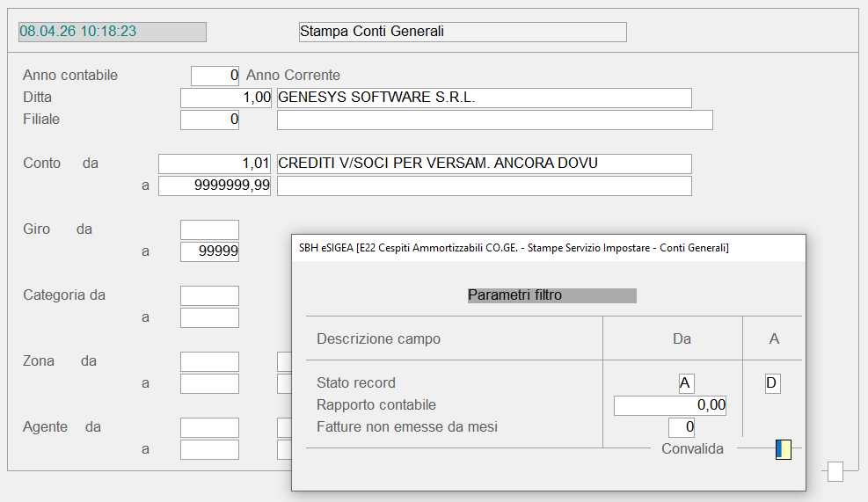Click the Stato record Da field
The width and height of the screenshot is (868, 502).
point(686,383)
